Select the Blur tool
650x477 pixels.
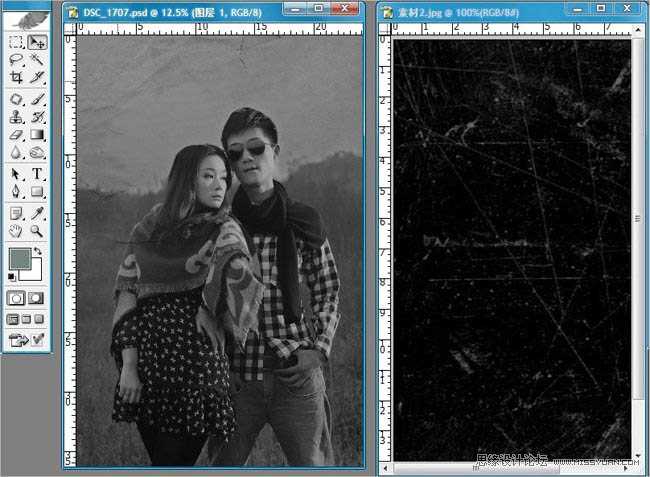(16, 152)
